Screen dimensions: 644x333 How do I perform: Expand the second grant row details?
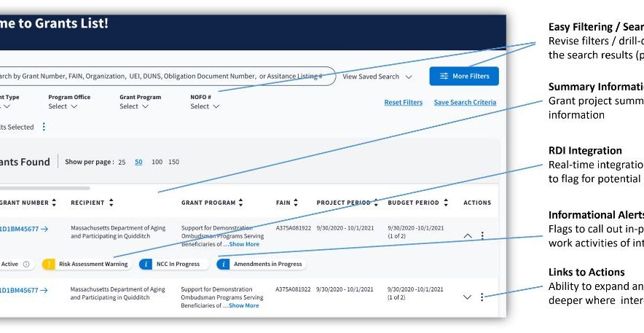468,297
